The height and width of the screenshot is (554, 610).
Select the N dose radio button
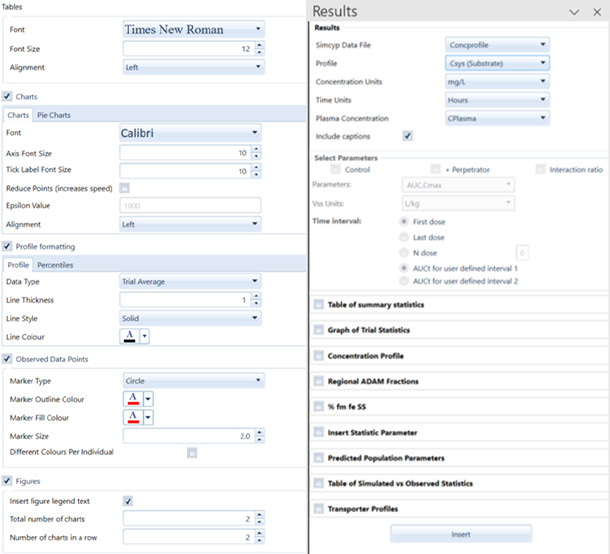[404, 253]
